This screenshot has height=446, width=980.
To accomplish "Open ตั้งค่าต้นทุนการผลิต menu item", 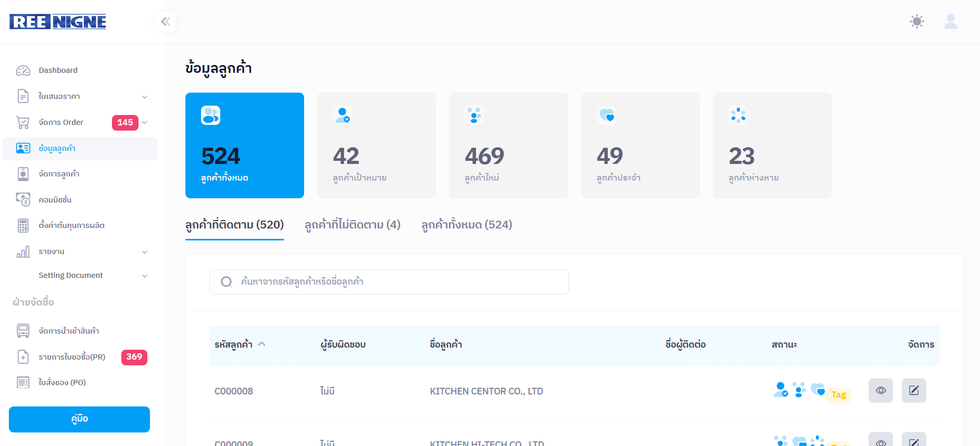I will (80, 225).
